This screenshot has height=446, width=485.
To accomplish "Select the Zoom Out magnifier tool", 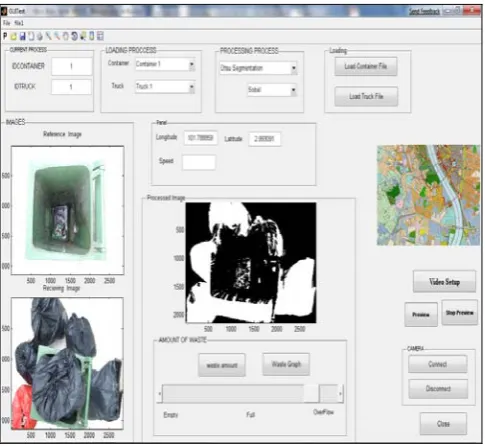I will (57, 36).
